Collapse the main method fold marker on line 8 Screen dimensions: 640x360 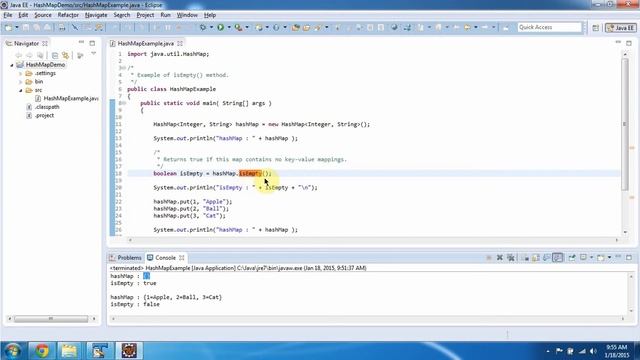tap(124, 103)
